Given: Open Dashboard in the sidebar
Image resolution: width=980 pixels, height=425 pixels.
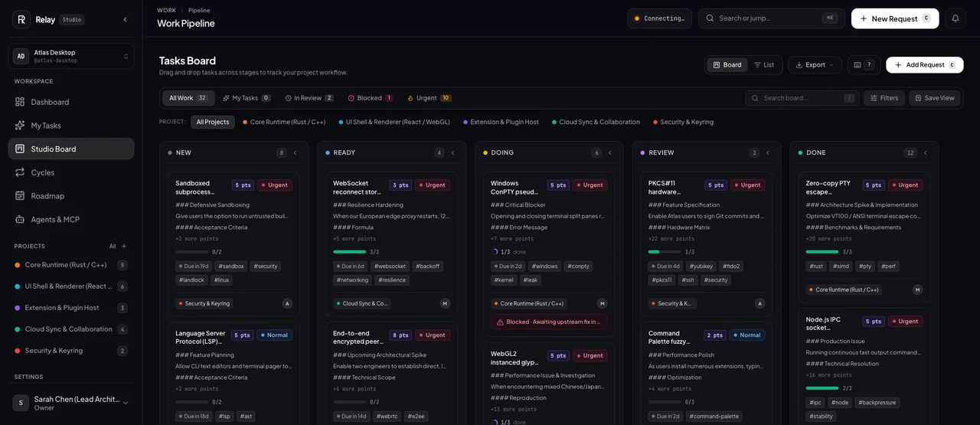Looking at the screenshot, I should pos(71,102).
